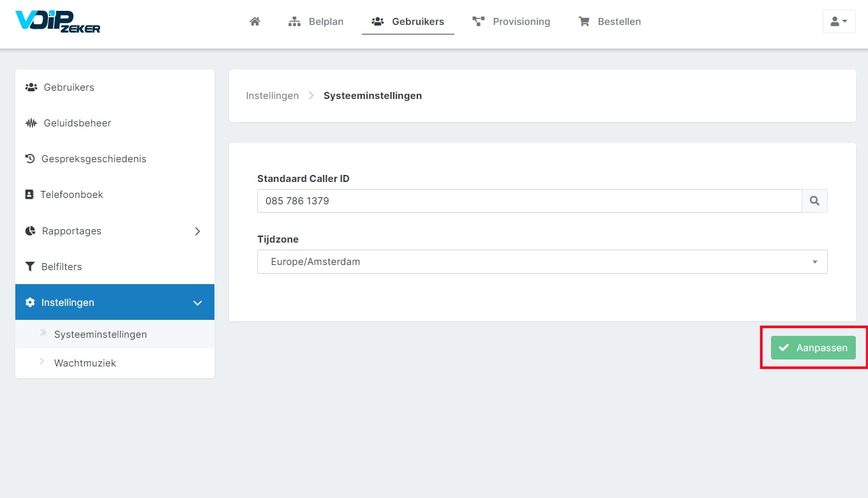Click the Bestellen shopping cart icon

tap(583, 22)
